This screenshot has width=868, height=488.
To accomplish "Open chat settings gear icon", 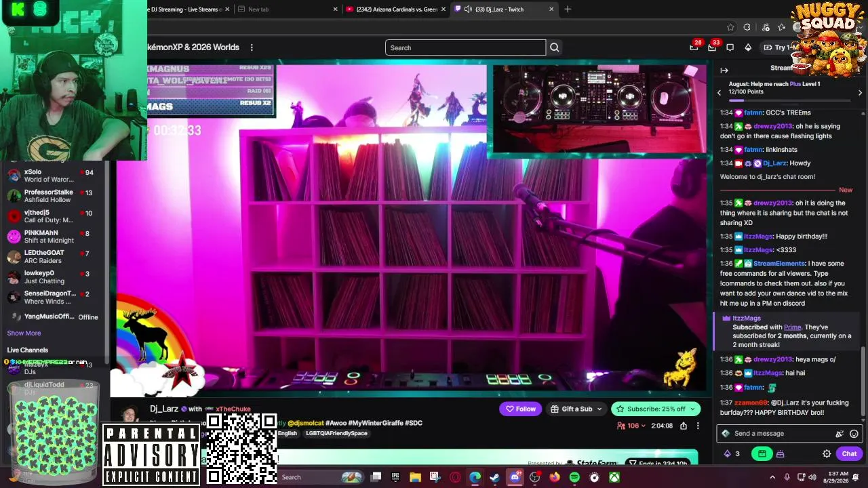I will [827, 454].
